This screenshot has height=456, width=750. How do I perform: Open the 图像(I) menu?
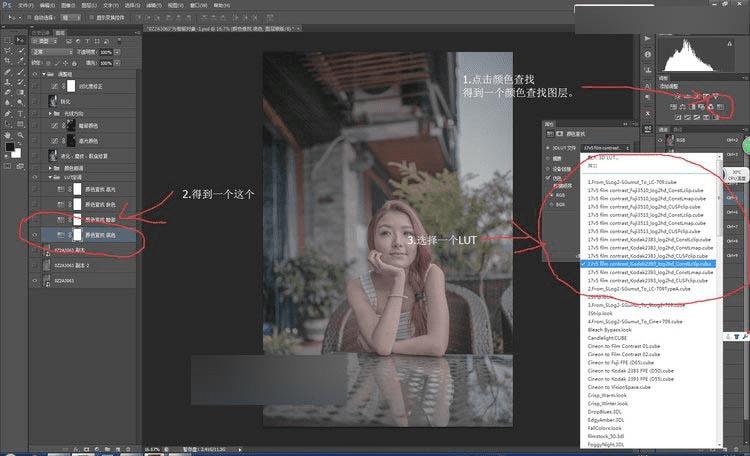pyautogui.click(x=68, y=5)
